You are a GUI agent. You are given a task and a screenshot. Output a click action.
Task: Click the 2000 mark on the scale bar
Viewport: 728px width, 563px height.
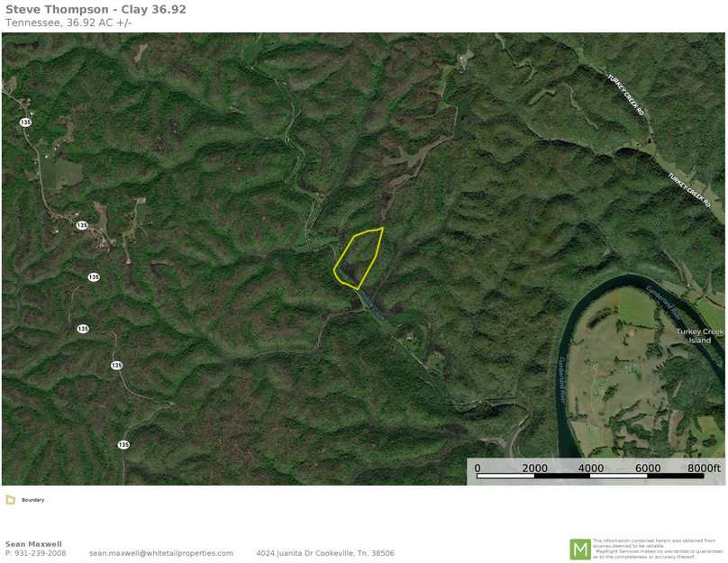(534, 468)
